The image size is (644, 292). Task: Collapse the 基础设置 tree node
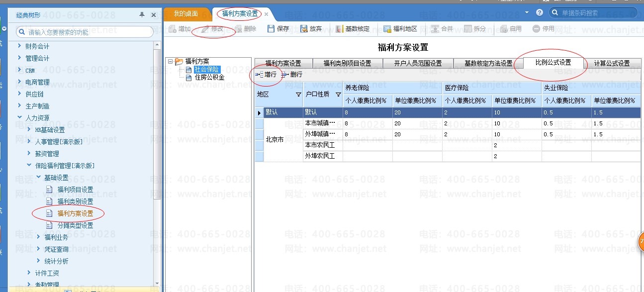(38, 178)
